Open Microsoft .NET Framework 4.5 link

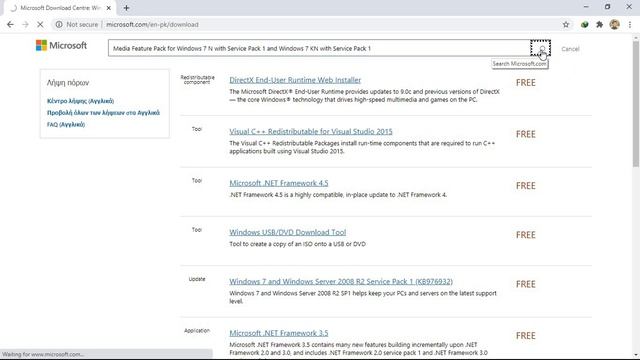279,183
